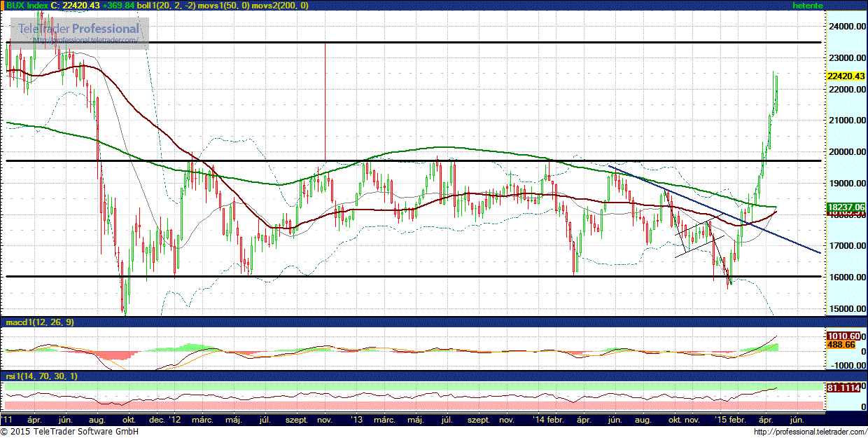The height and width of the screenshot is (438, 868).
Task: Select the '13 year marker on time axis
Action: pyautogui.click(x=357, y=419)
